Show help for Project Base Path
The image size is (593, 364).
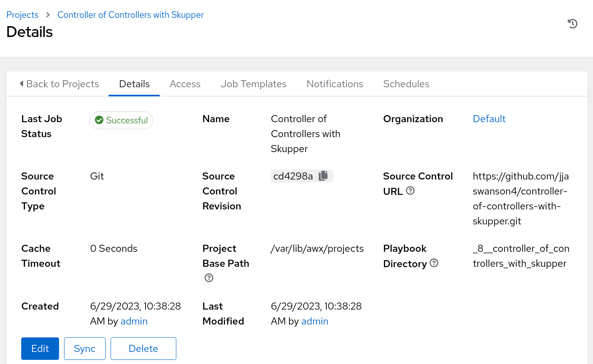(x=209, y=278)
